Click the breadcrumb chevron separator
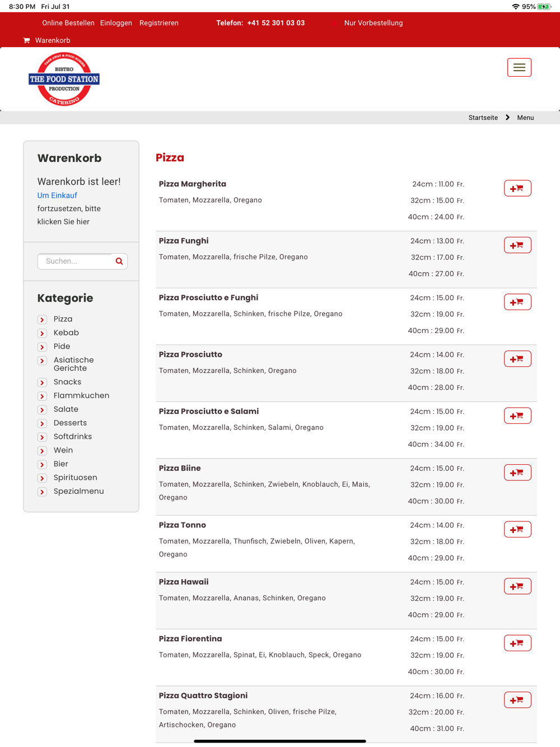Screen dimensions: 560x747 click(x=507, y=118)
